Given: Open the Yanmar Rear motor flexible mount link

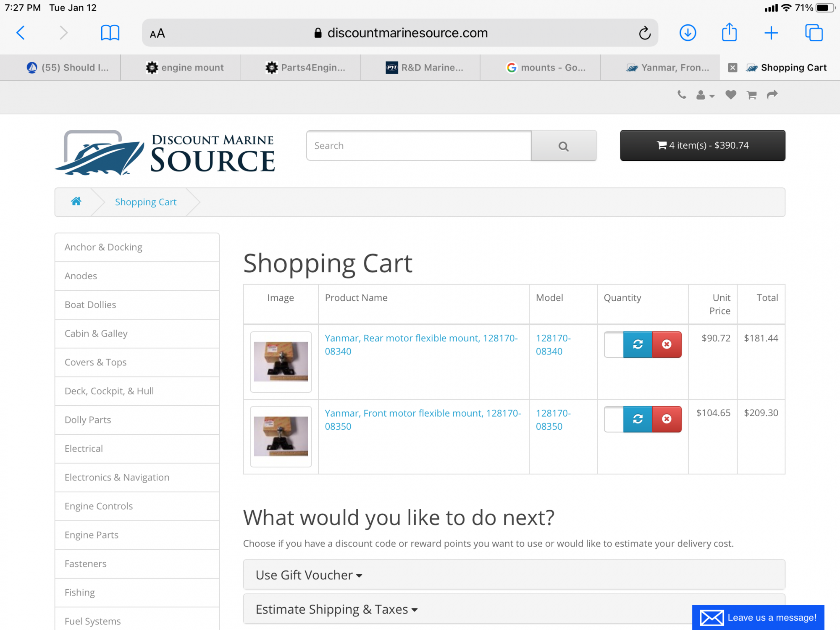Looking at the screenshot, I should pyautogui.click(x=421, y=345).
